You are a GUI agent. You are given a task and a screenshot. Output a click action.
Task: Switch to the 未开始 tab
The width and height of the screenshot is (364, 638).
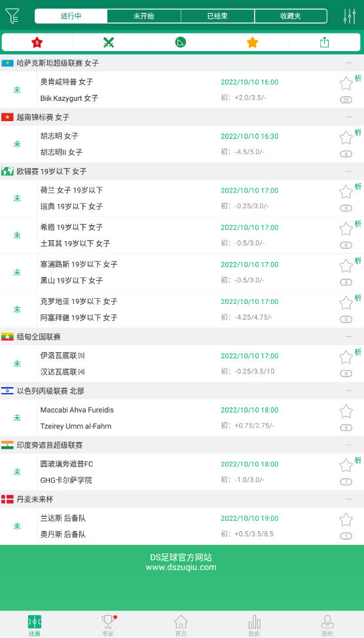144,16
